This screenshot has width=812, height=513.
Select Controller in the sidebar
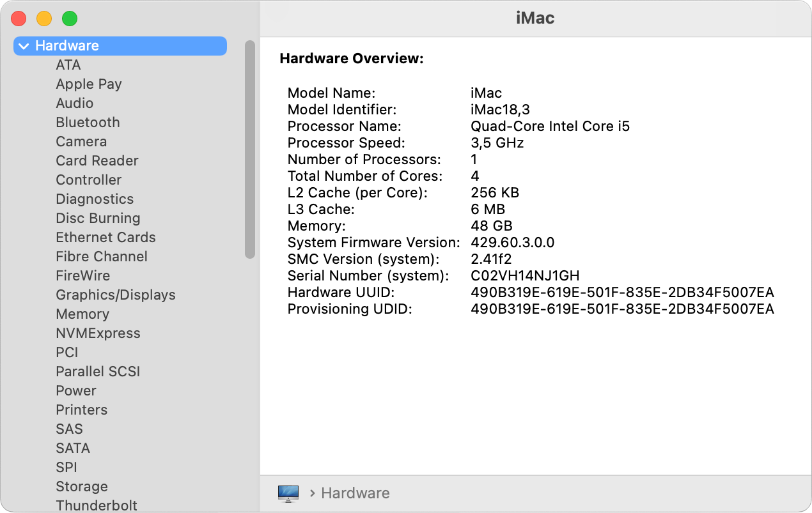[x=88, y=180]
